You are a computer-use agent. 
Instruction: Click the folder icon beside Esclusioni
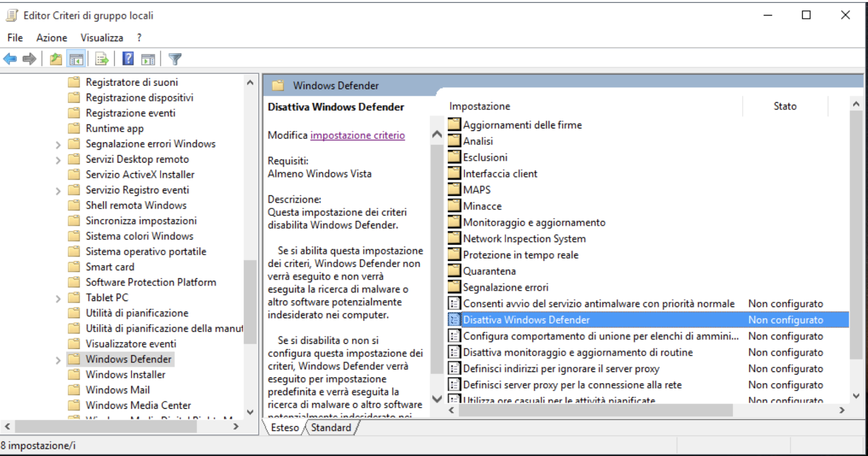[x=455, y=157]
